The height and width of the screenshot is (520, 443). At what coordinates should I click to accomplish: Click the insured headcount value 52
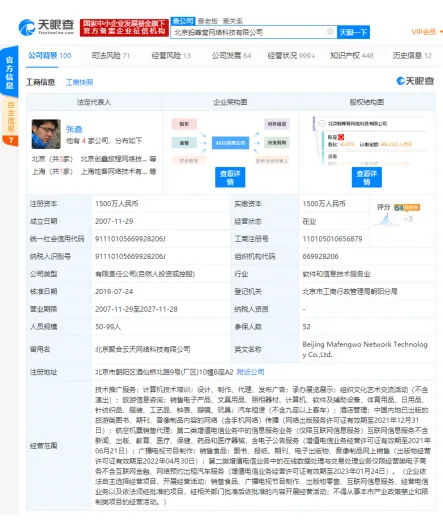(306, 327)
